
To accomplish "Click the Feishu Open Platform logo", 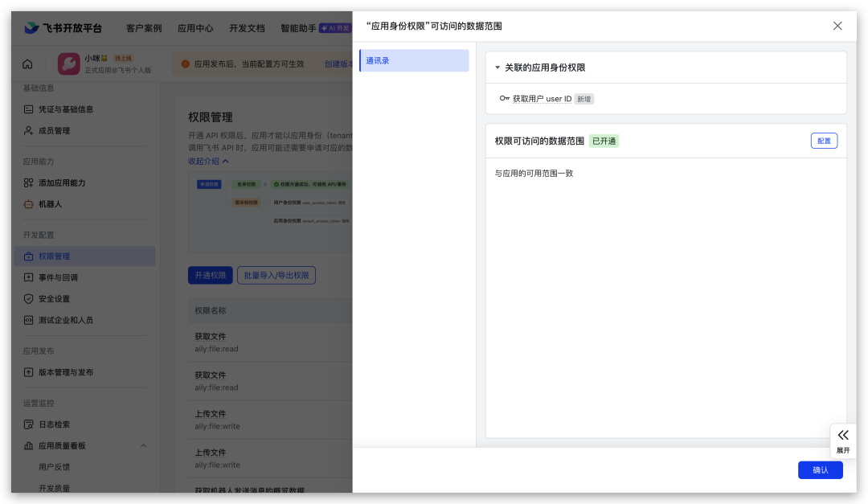I will [63, 28].
